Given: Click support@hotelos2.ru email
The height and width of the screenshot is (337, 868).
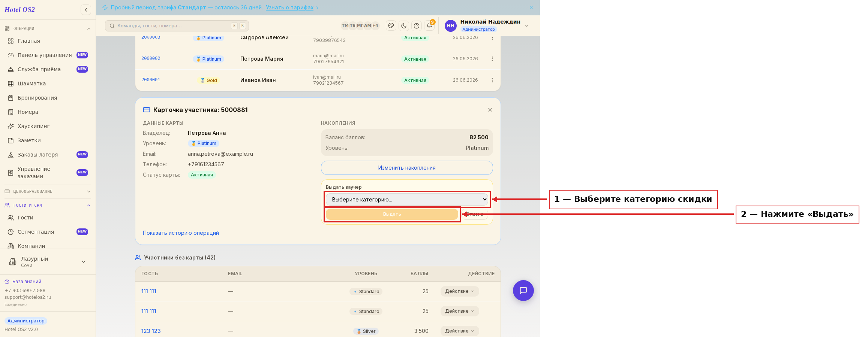Looking at the screenshot, I should tap(28, 297).
